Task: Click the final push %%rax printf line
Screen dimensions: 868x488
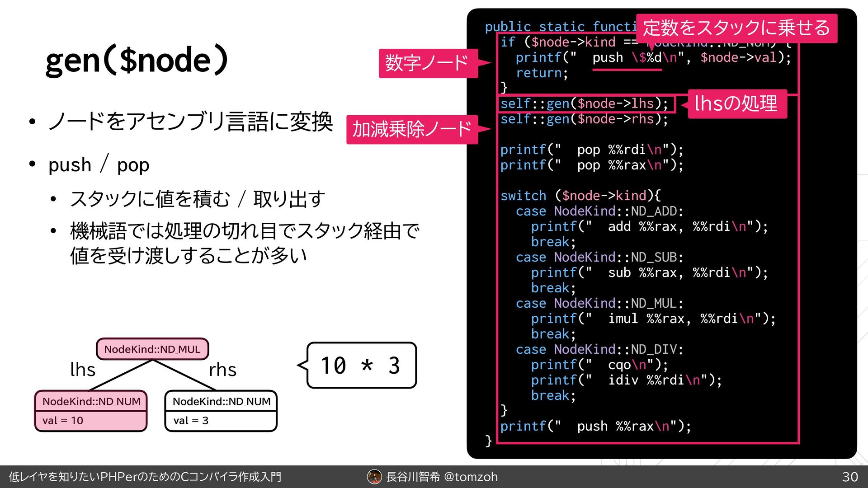Action: pyautogui.click(x=595, y=426)
